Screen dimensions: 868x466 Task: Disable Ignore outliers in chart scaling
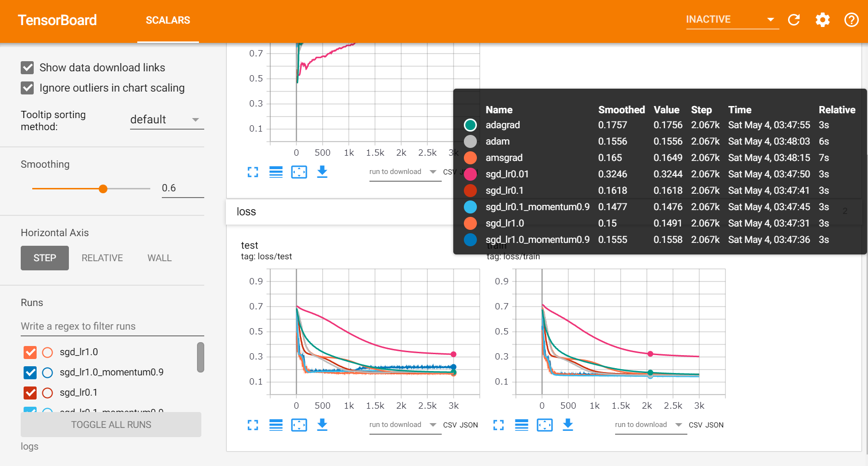(27, 88)
